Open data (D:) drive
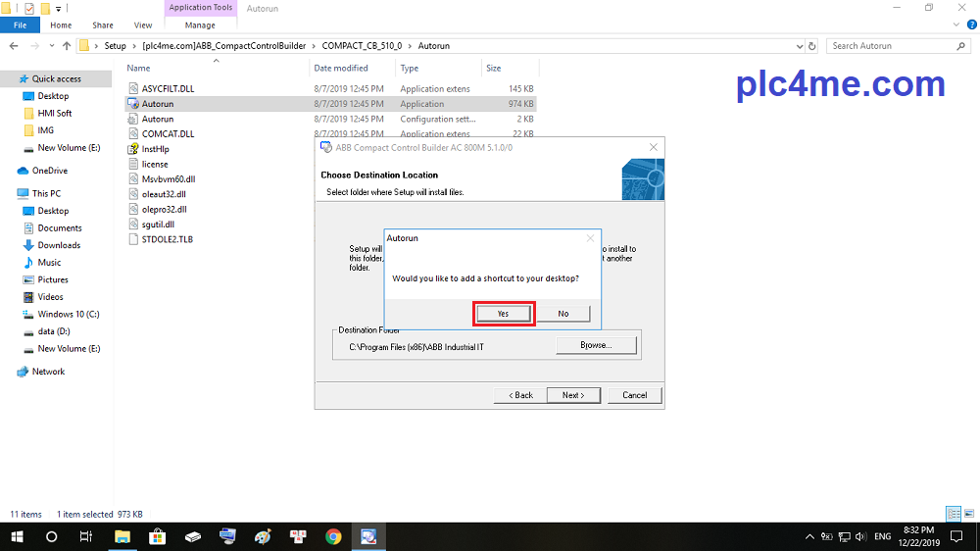 pos(54,330)
